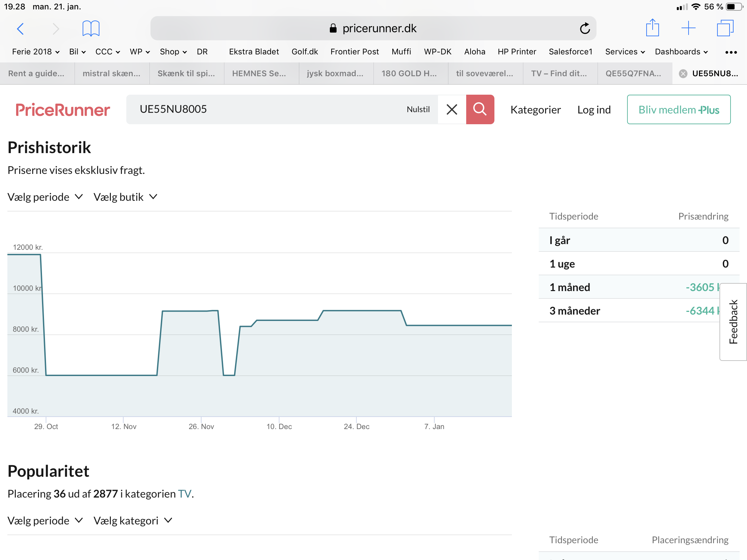Viewport: 747px width, 560px height.
Task: Reload the pricerunner.dk page
Action: tap(584, 29)
